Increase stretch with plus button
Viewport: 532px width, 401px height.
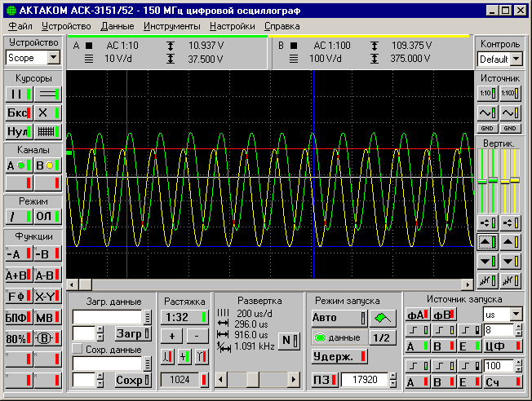click(171, 337)
